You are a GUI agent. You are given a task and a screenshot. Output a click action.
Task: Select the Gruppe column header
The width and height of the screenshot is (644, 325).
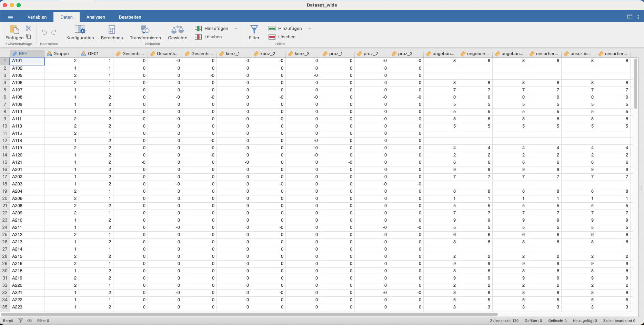tap(61, 54)
